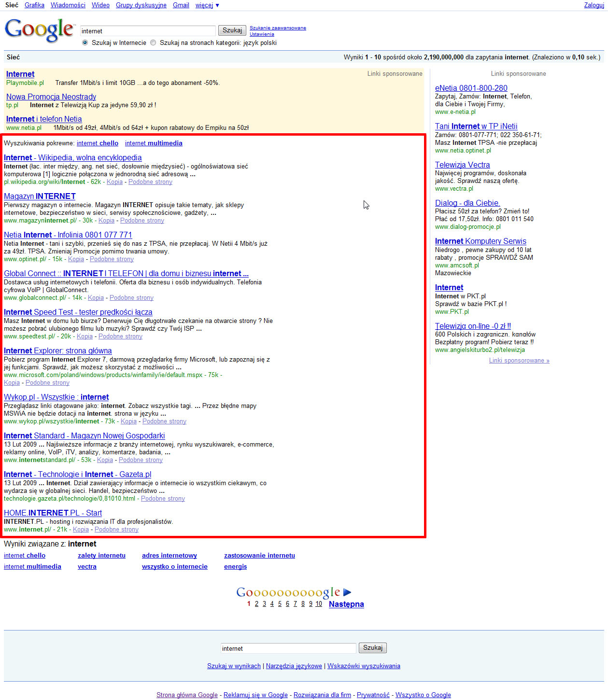Go to results page 2
Image resolution: width=608 pixels, height=700 pixels.
(256, 604)
